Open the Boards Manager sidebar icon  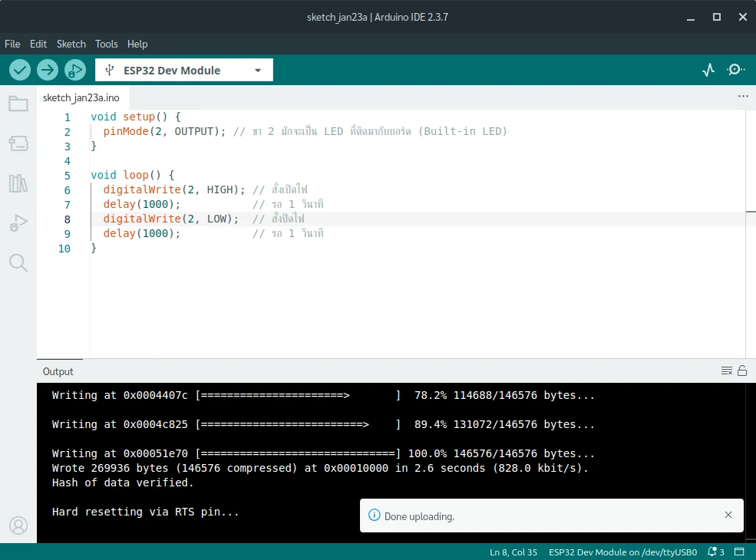18,143
